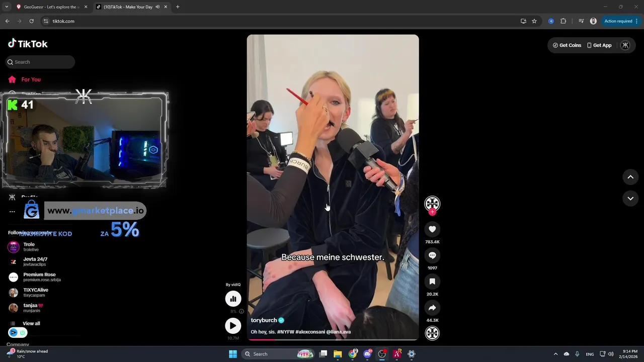
Task: Open the toryburch avatar above the like button
Action: click(x=432, y=203)
